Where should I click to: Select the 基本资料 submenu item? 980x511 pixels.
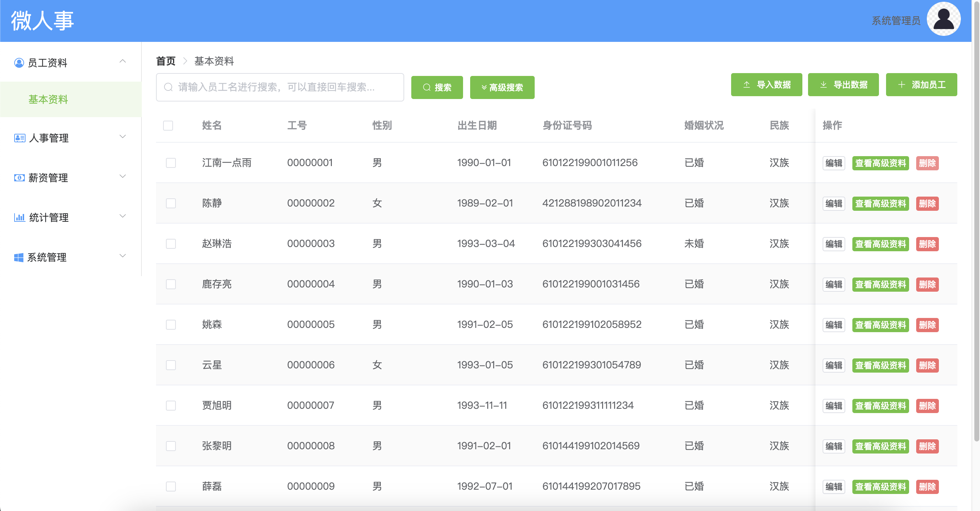point(71,99)
